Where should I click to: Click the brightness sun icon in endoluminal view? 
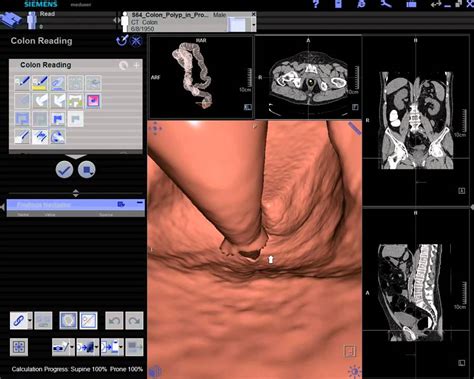[x=354, y=371]
